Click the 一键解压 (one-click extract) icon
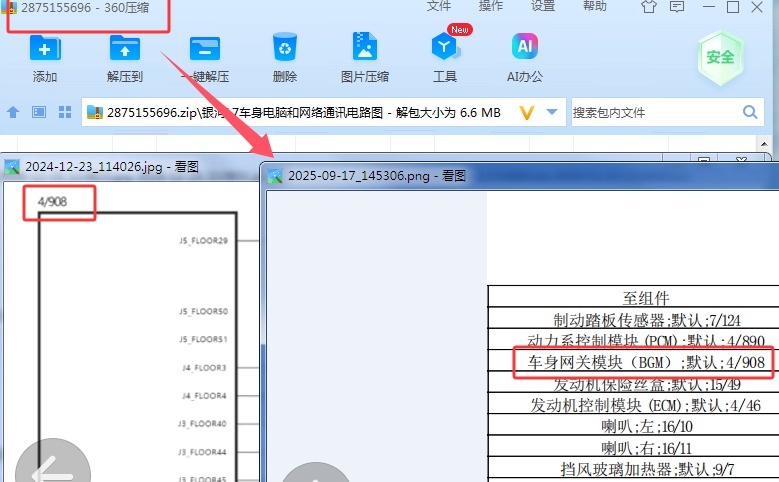 205,48
